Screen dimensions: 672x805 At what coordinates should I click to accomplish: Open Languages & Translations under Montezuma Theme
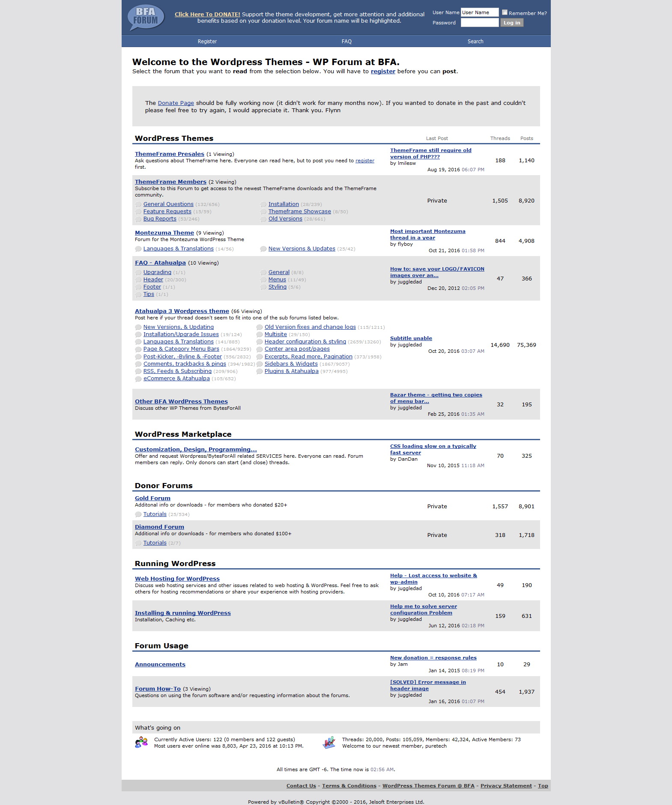click(178, 249)
